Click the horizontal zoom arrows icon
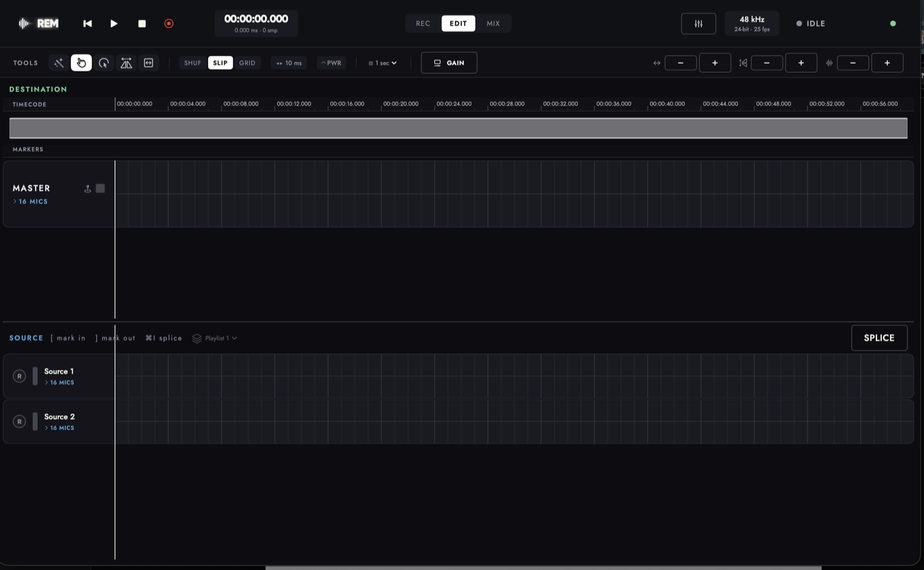 [x=657, y=63]
